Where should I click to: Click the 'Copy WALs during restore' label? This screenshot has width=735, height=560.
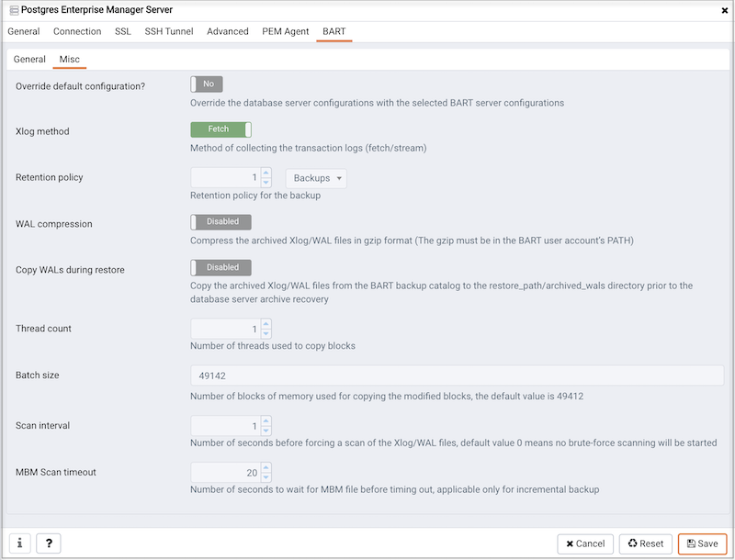70,270
